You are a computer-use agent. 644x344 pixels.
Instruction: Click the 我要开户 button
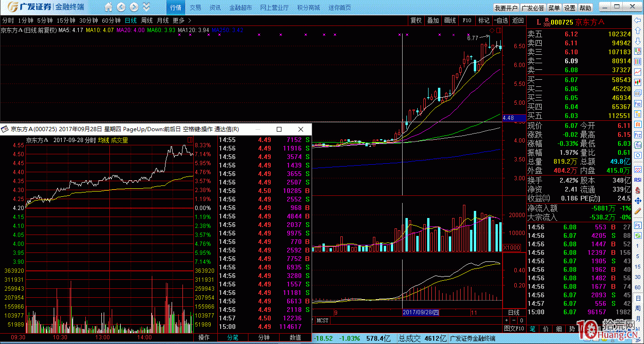click(x=506, y=8)
